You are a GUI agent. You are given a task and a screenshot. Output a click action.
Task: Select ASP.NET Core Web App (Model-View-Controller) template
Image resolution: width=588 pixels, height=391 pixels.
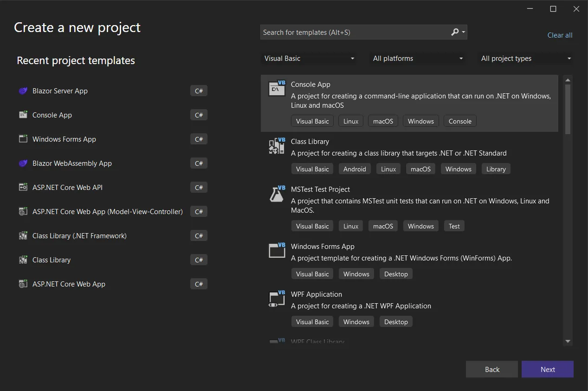click(107, 212)
